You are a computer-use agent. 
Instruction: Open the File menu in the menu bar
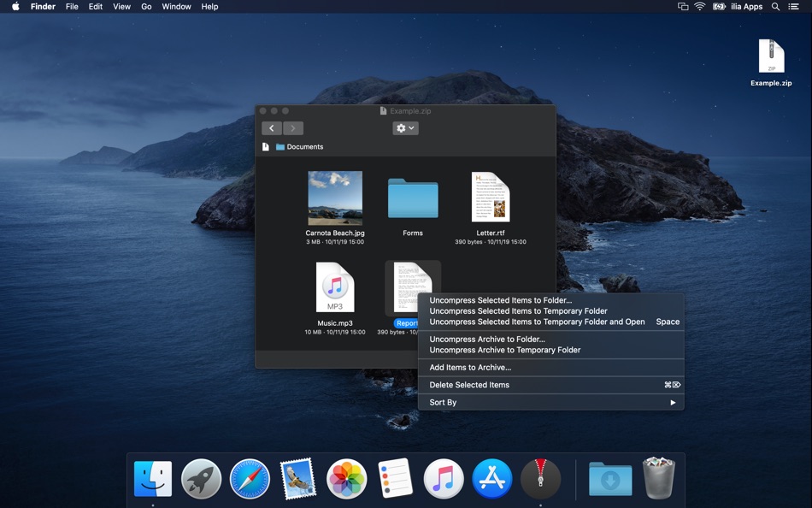[72, 7]
